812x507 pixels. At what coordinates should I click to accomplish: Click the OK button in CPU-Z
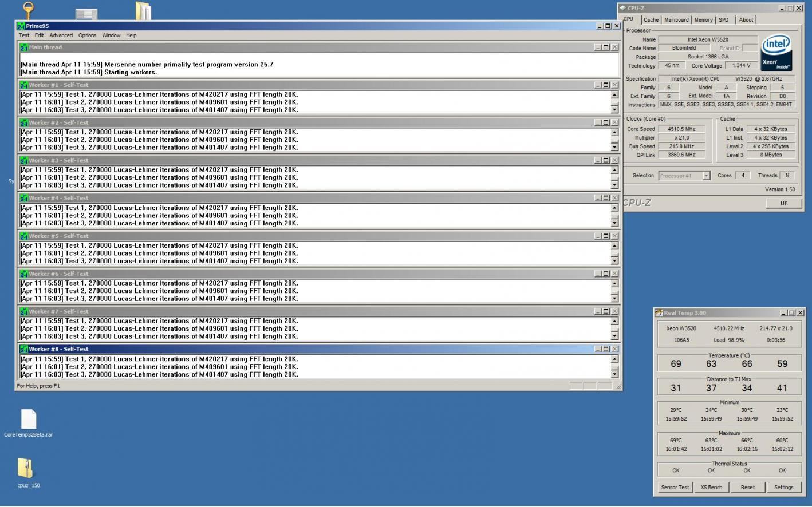point(784,203)
